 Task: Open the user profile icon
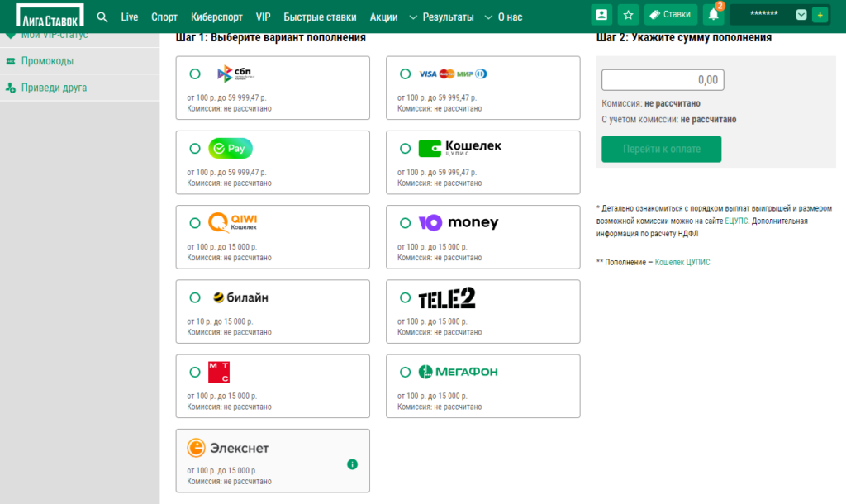(x=601, y=15)
